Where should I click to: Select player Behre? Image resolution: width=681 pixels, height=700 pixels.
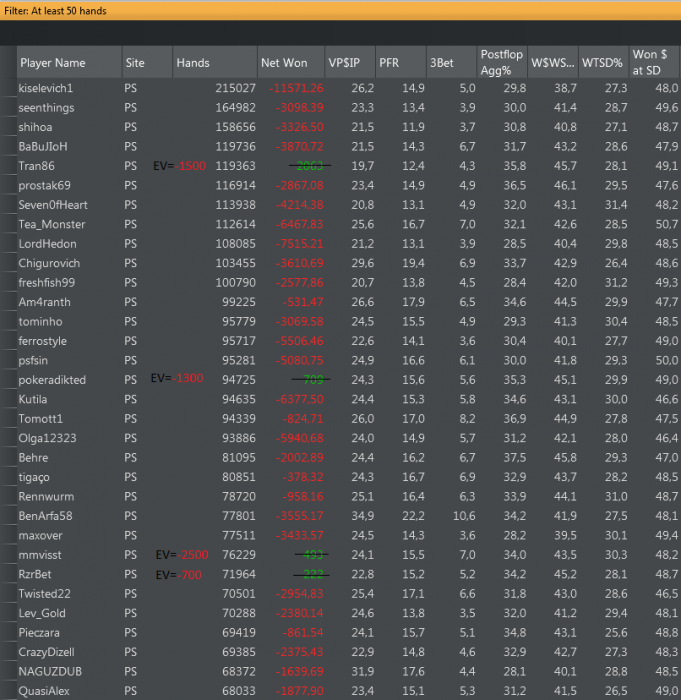33,458
